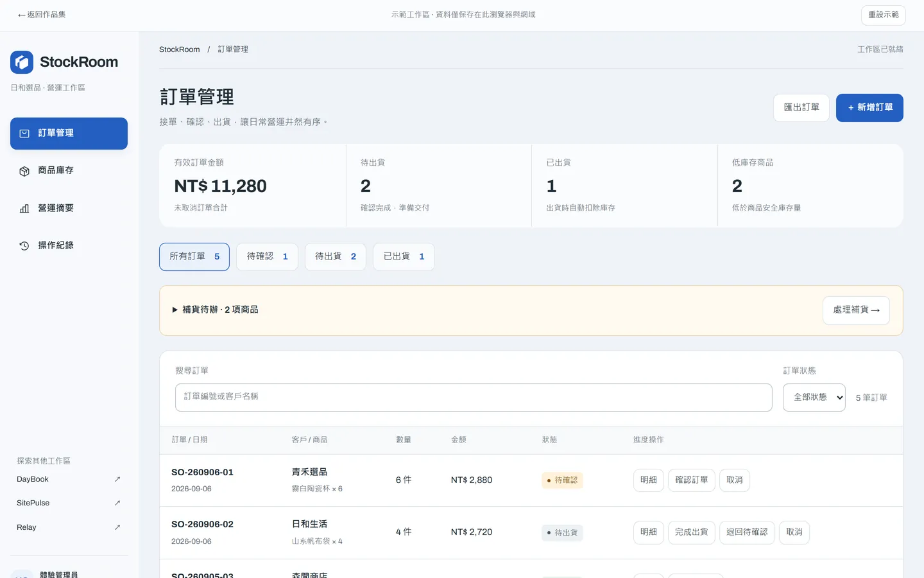Click the 營運摘要 bar chart icon
Image resolution: width=924 pixels, height=578 pixels.
coord(24,208)
